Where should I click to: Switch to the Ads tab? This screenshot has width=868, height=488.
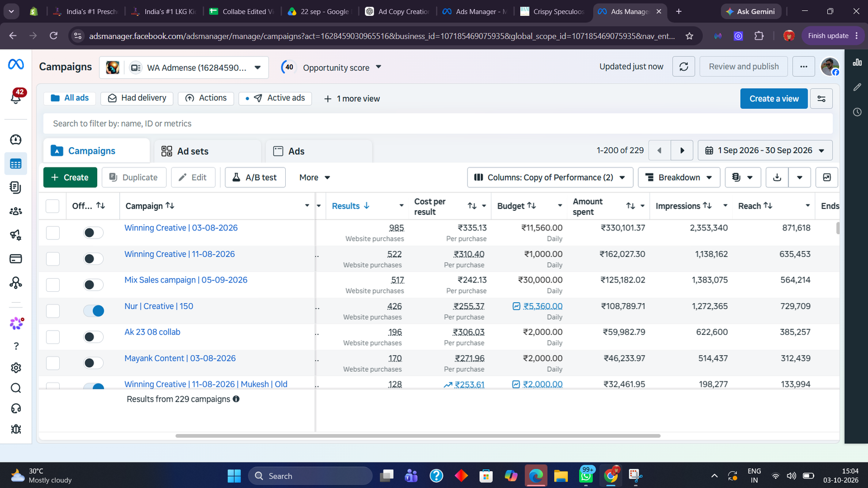click(319, 151)
